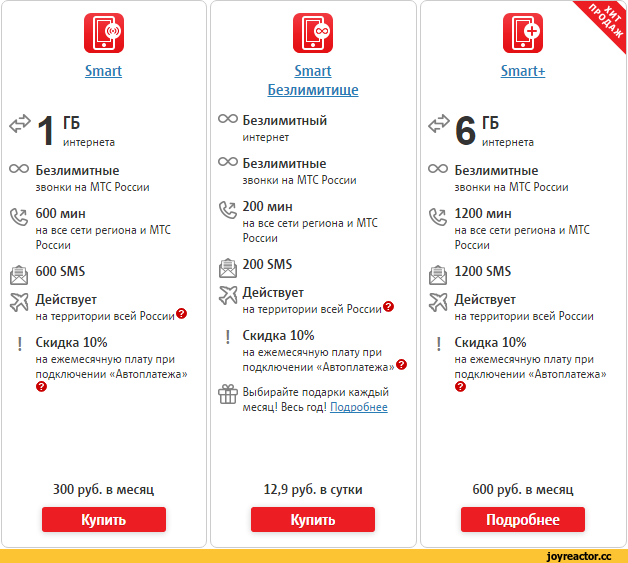Open the Smart Безлимитище title link

pos(313,80)
